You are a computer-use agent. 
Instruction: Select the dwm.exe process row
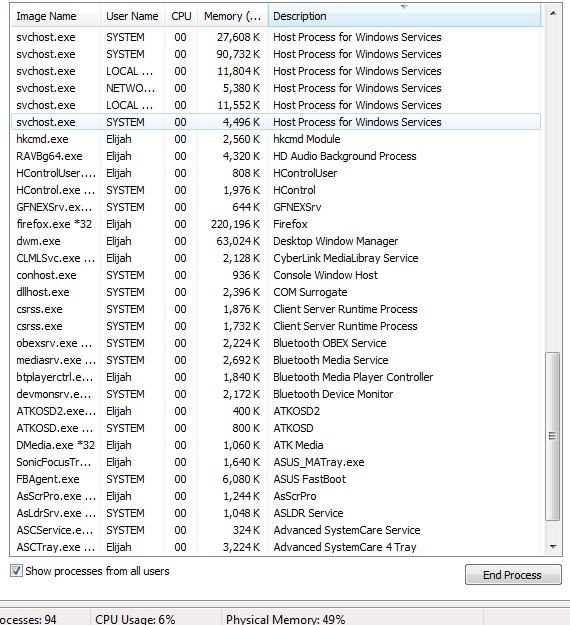tap(276, 241)
